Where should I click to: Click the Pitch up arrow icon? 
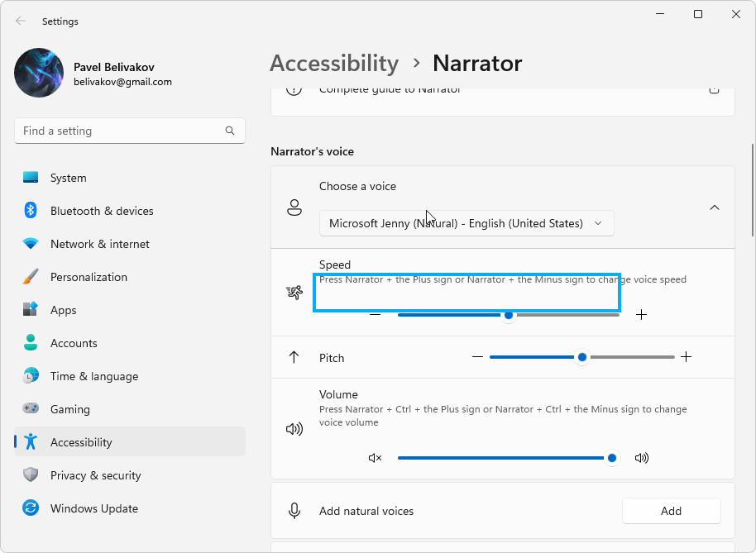294,357
